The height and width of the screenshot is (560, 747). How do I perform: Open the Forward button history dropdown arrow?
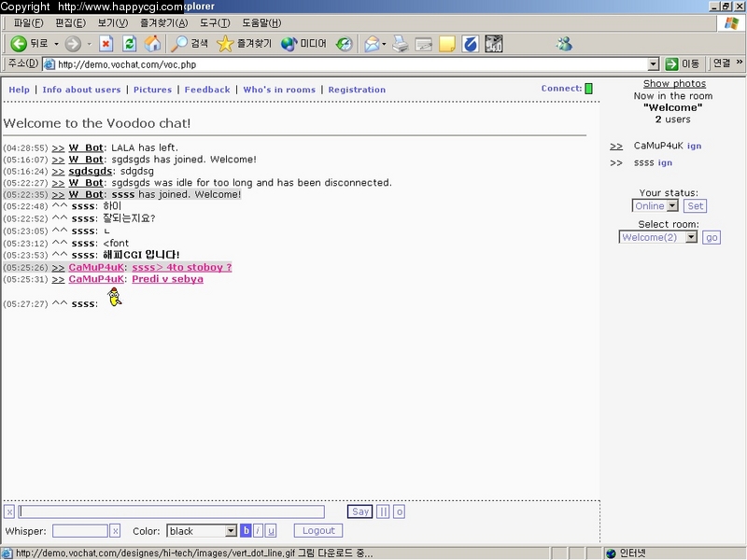(x=89, y=44)
